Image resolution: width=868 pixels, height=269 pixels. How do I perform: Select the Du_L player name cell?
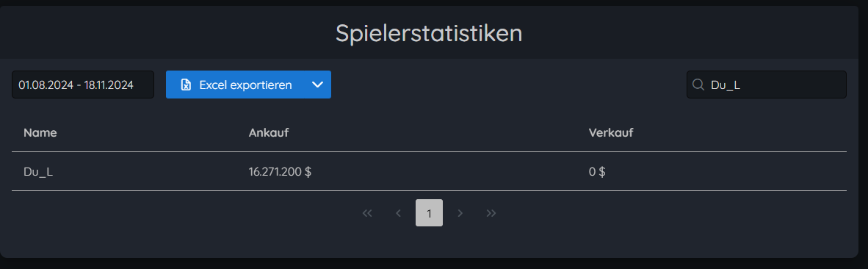pyautogui.click(x=38, y=171)
